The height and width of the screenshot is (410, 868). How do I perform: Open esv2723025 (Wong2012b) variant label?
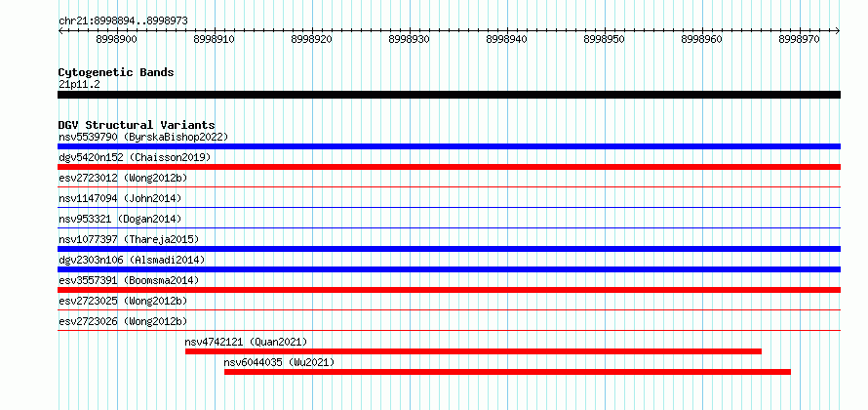click(x=123, y=301)
